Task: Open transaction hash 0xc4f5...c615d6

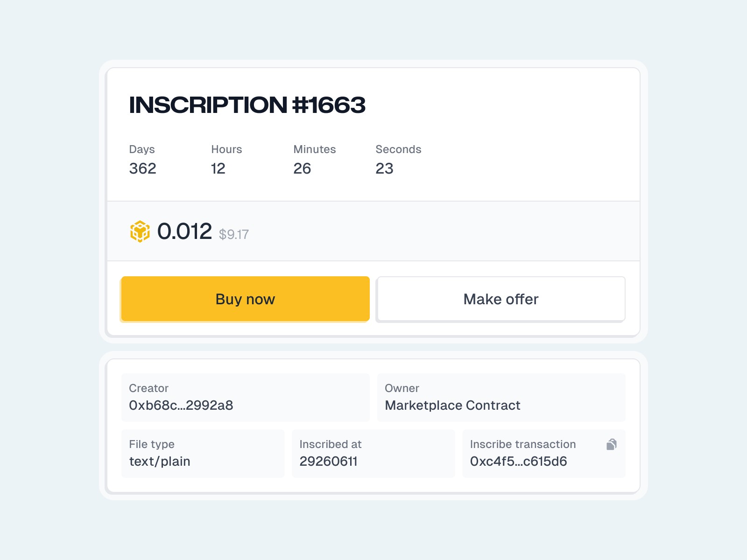Action: (518, 461)
